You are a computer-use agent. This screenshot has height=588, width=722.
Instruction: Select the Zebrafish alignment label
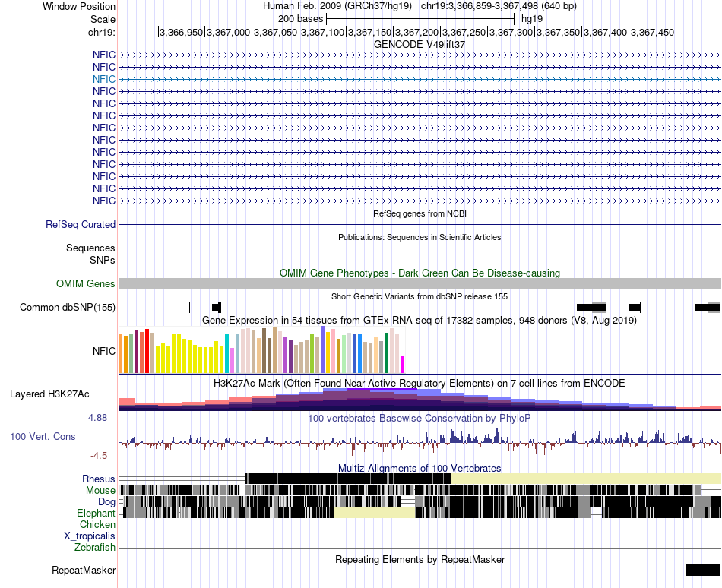(95, 548)
